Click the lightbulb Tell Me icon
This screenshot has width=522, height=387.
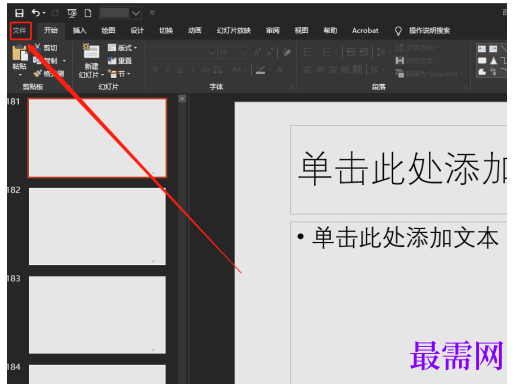pos(398,31)
